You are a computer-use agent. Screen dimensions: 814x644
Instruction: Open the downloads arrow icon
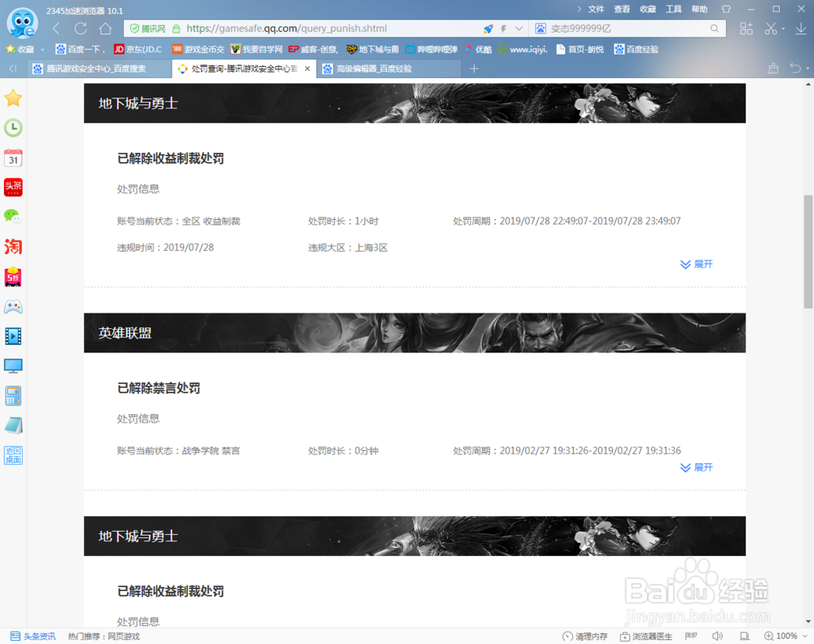pos(801,28)
